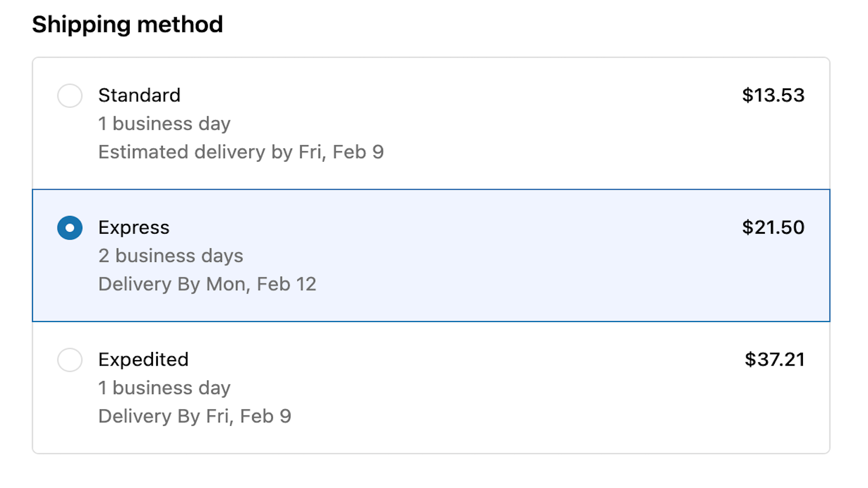Click the 1 business day text under Standard
The width and height of the screenshot is (868, 488).
tap(164, 124)
